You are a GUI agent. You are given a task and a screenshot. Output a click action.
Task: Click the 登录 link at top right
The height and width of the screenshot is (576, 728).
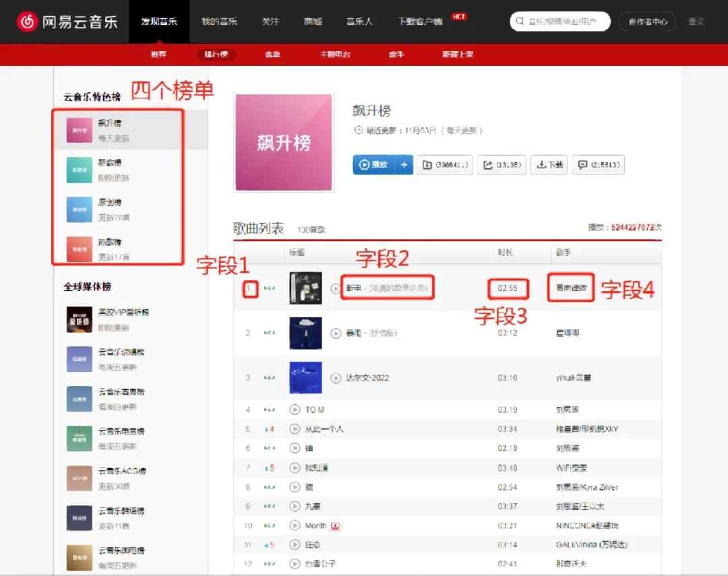pyautogui.click(x=696, y=22)
